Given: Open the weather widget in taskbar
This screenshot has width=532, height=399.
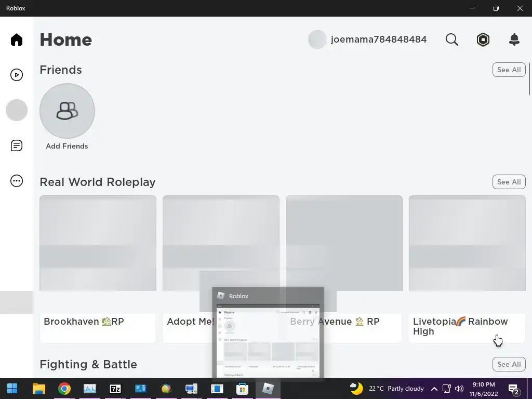Looking at the screenshot, I should coord(387,389).
